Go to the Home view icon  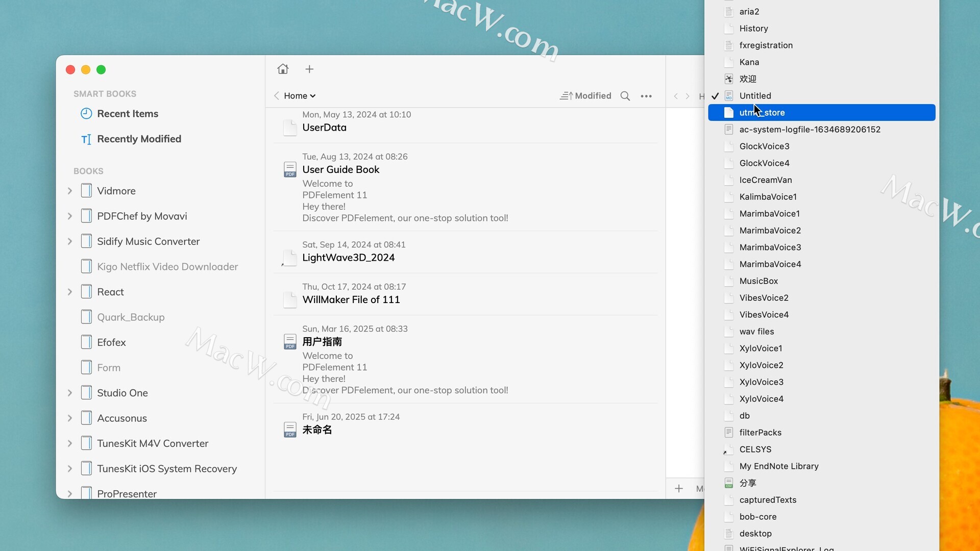coord(283,69)
